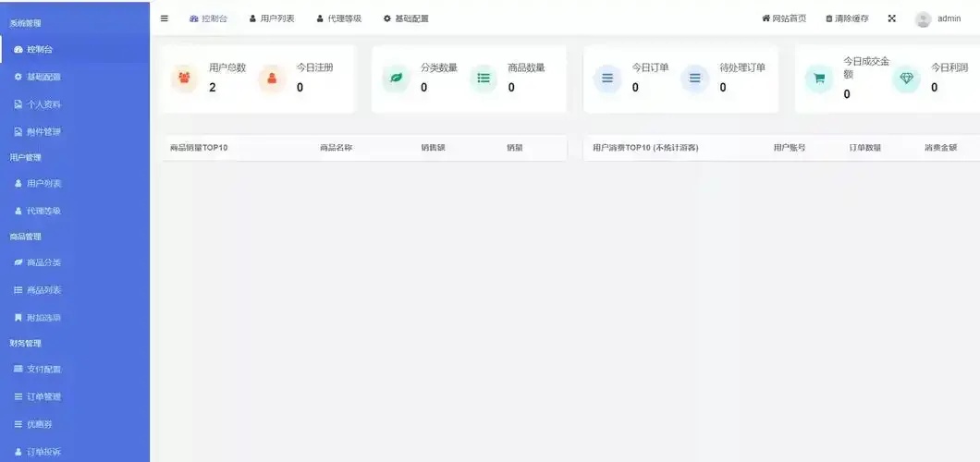Open 优惠券 in the sidebar
The image size is (980, 462).
[x=75, y=424]
